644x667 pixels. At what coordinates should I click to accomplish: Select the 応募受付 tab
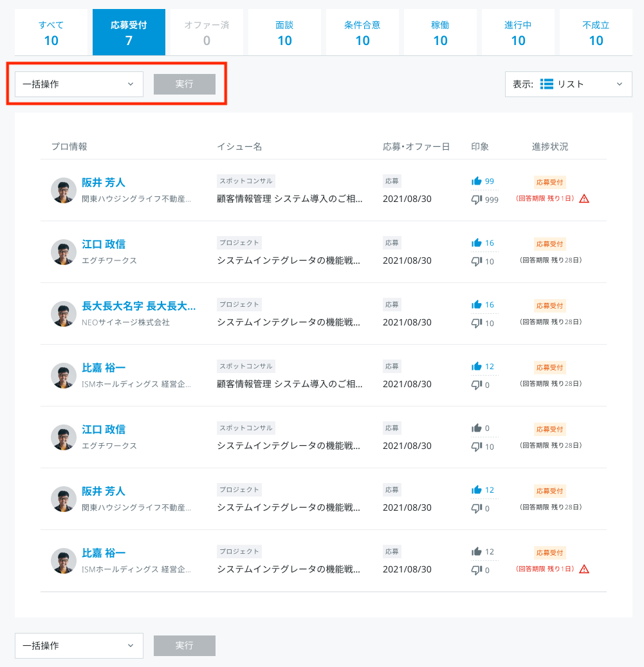click(x=129, y=32)
